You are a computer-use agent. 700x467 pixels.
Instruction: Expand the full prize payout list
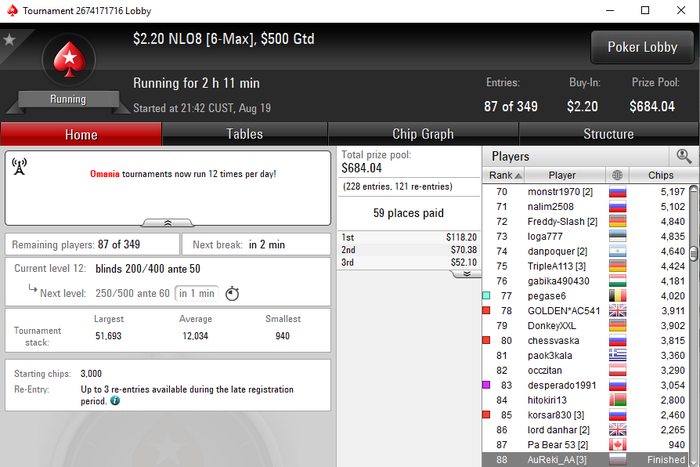(467, 274)
